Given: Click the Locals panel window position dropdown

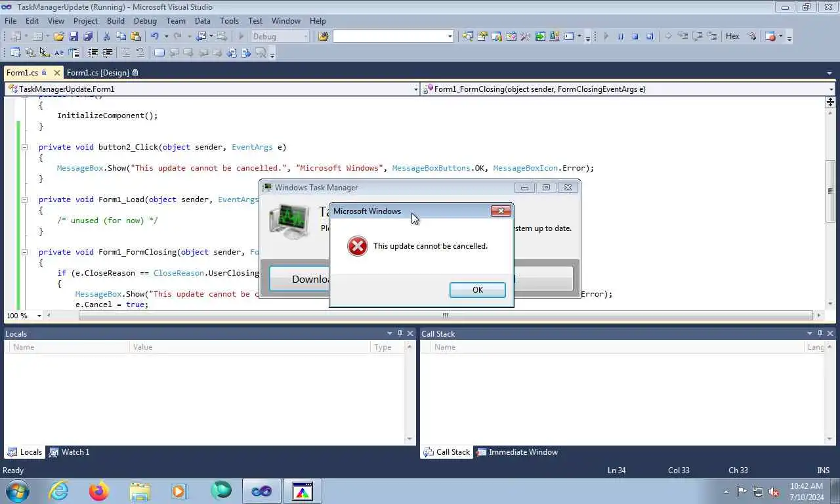Looking at the screenshot, I should pyautogui.click(x=390, y=333).
